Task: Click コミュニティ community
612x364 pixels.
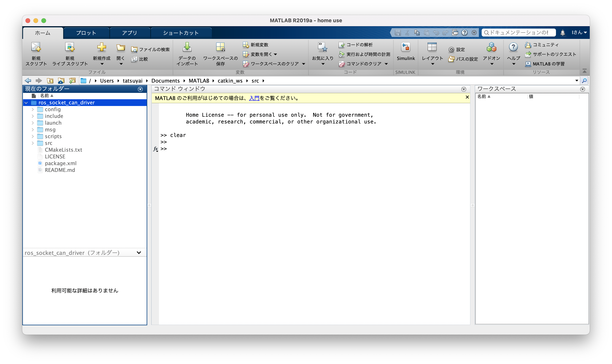Action: coord(542,45)
